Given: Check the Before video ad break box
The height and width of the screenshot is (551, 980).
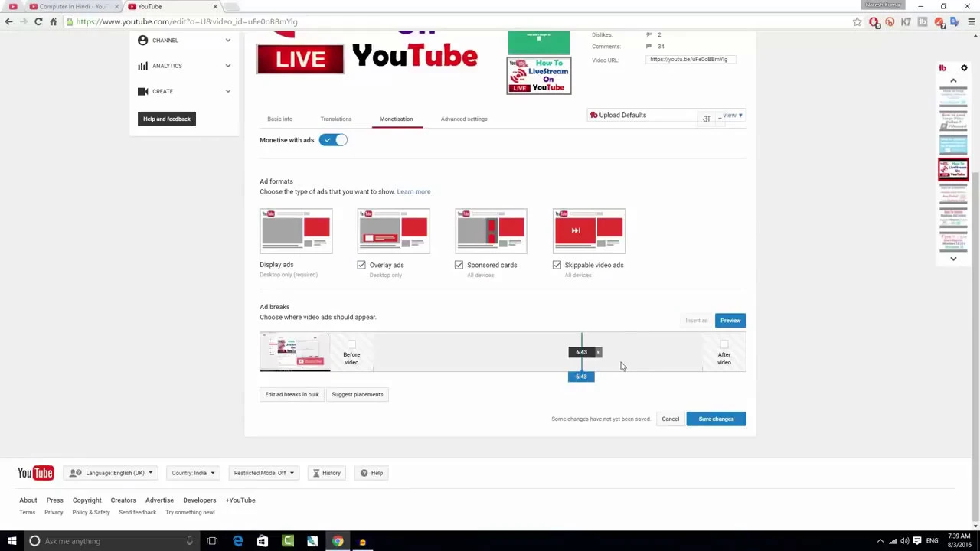Looking at the screenshot, I should click(x=351, y=344).
